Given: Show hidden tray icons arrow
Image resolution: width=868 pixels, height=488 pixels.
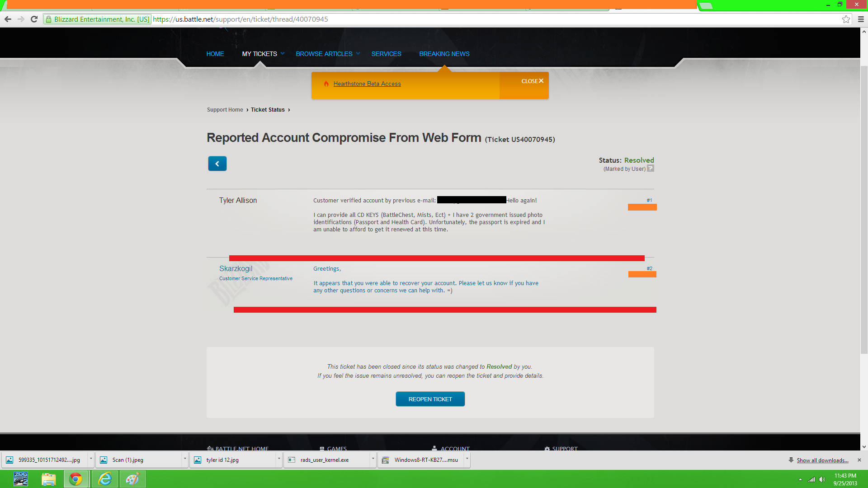Looking at the screenshot, I should click(x=800, y=479).
